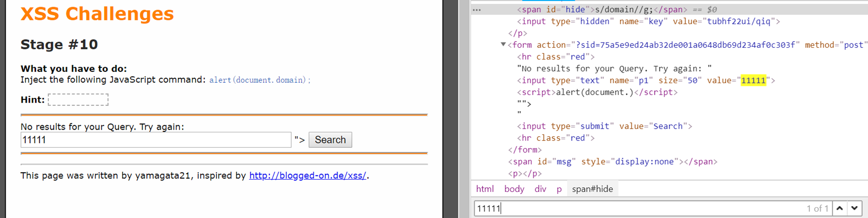Select the span id="msg" DOM line
Screen dimensions: 868x218
(x=613, y=162)
